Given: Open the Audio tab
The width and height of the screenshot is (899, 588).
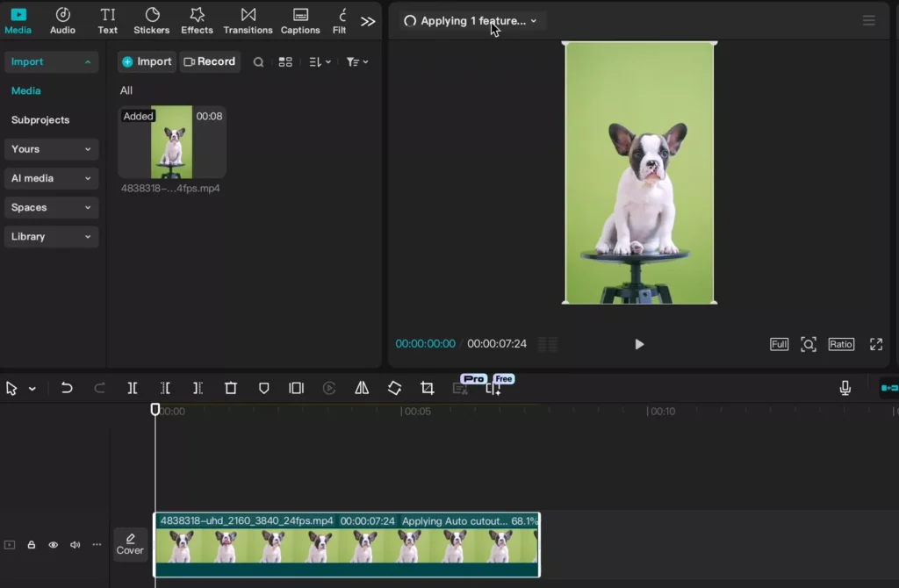Looking at the screenshot, I should click(62, 21).
